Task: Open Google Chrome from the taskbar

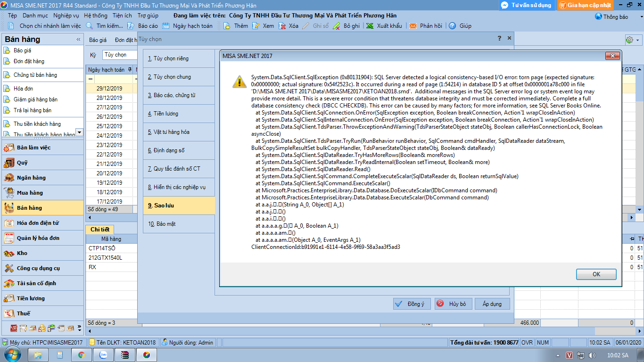Action: pos(81,355)
